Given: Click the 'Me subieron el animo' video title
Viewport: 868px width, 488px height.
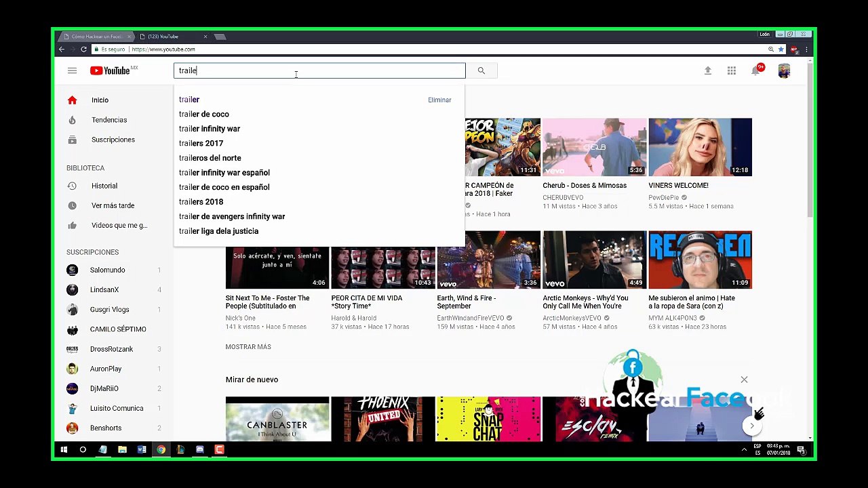Looking at the screenshot, I should (692, 302).
